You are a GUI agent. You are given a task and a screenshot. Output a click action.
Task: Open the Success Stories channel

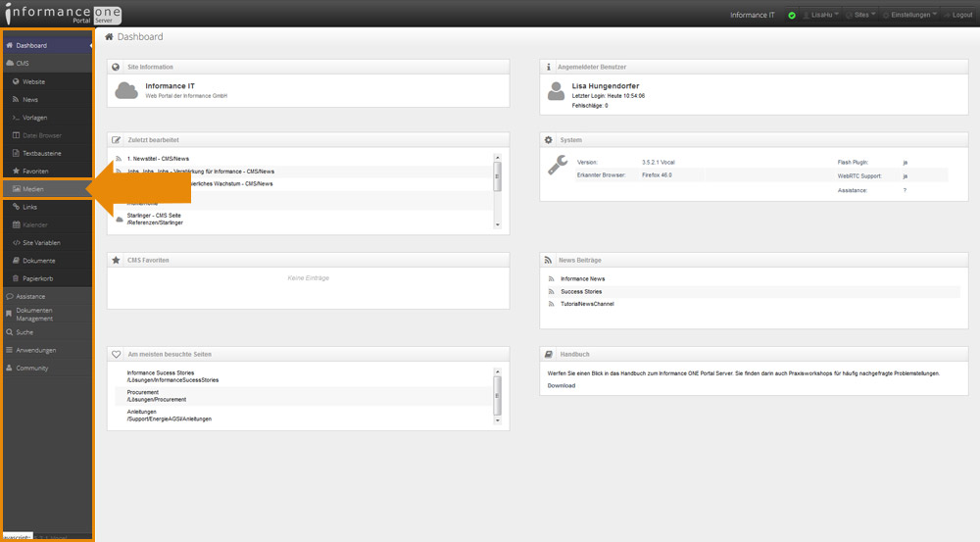click(x=581, y=291)
